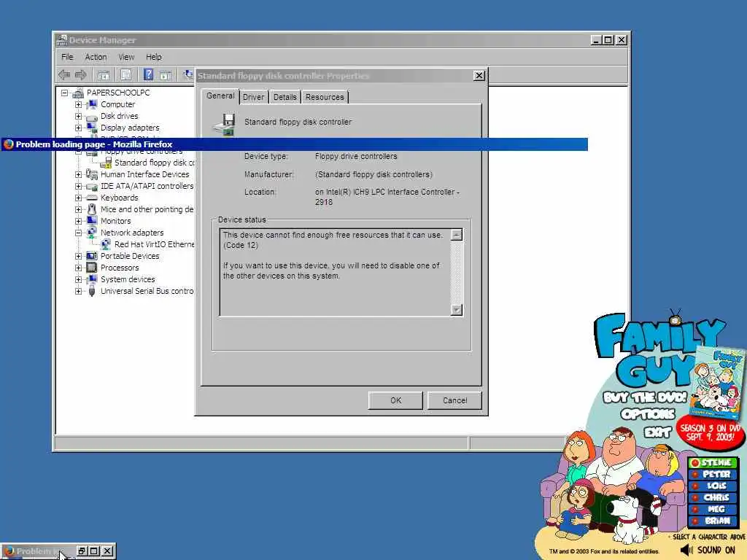Click the Device status scrollbar down arrow
Viewport: 747px width, 560px height.
click(x=457, y=310)
